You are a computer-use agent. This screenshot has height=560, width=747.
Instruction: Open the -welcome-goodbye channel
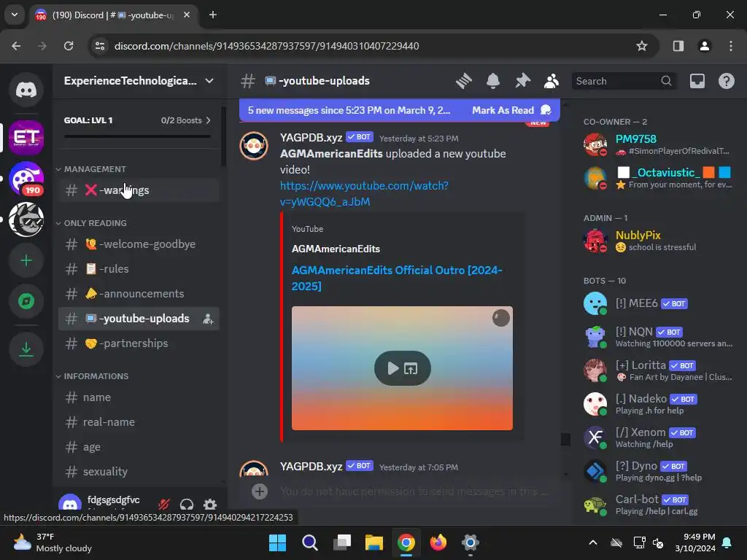point(139,244)
